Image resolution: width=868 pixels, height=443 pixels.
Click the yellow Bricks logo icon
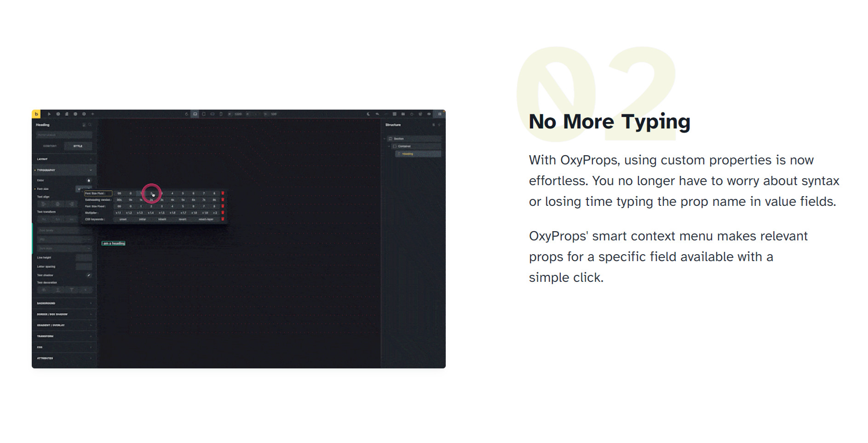pos(36,114)
